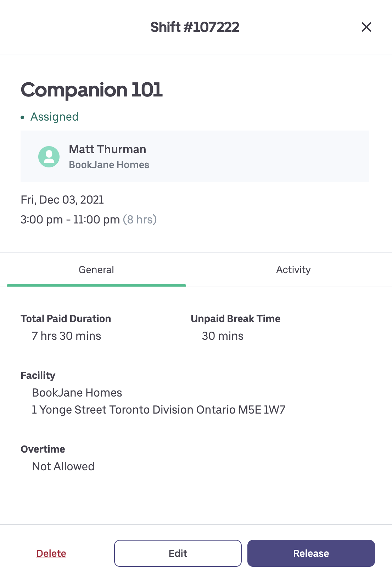Close the Shift #107222 dialog
The width and height of the screenshot is (392, 581).
366,27
